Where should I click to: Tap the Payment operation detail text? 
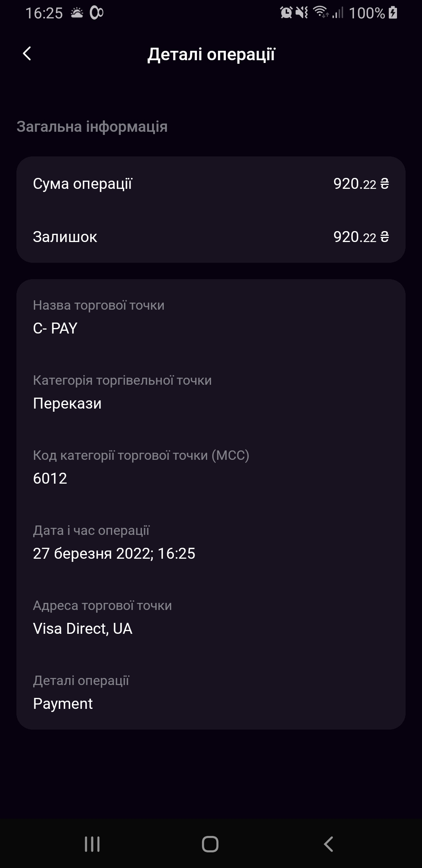(63, 704)
